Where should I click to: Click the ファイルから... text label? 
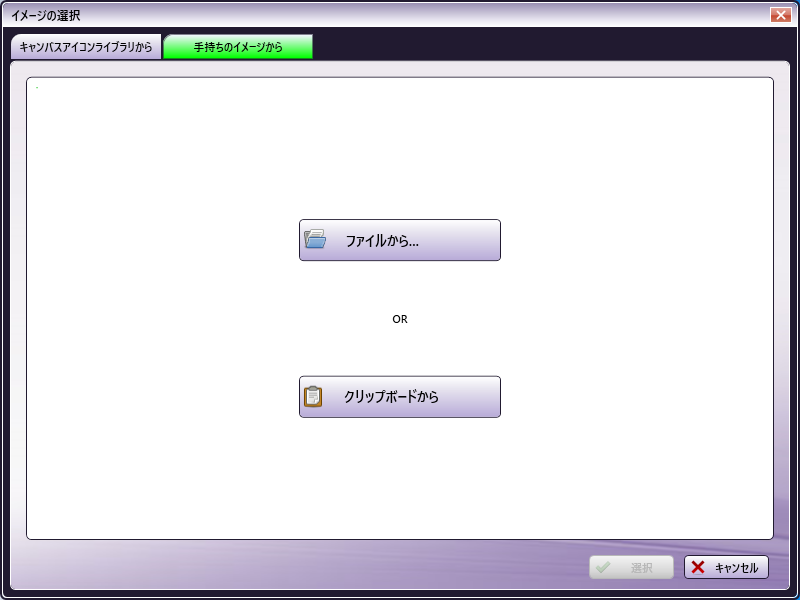click(x=382, y=240)
